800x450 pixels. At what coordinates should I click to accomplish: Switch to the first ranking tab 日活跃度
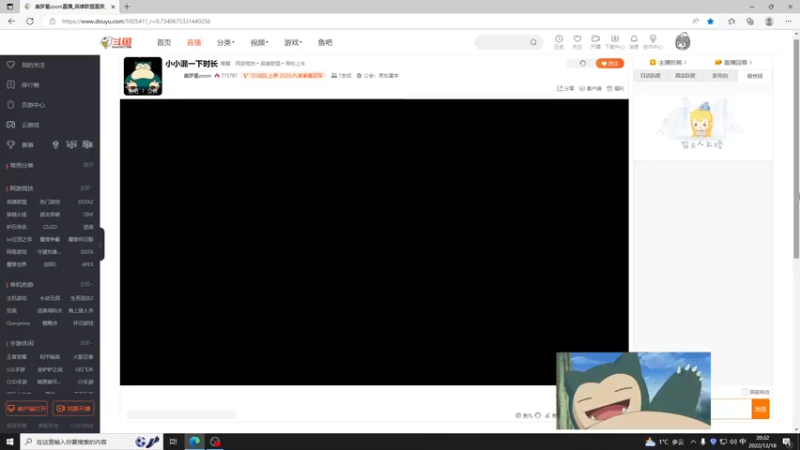[651, 76]
